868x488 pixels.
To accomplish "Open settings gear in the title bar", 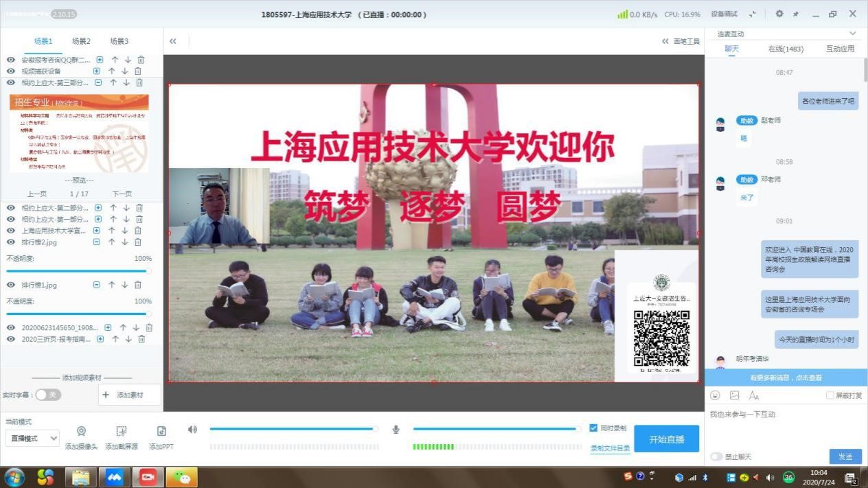I will 779,14.
